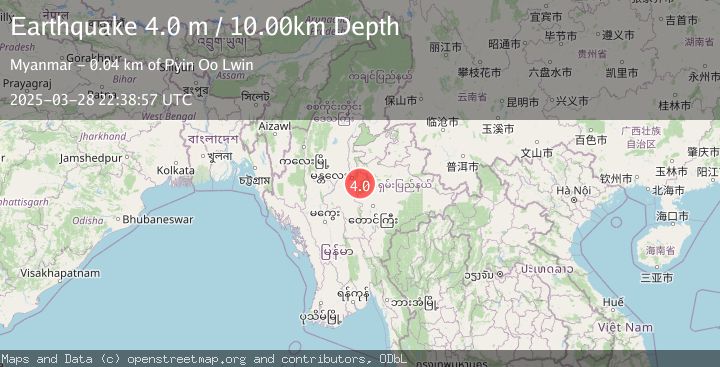Click the Bihar state label

point(124,79)
